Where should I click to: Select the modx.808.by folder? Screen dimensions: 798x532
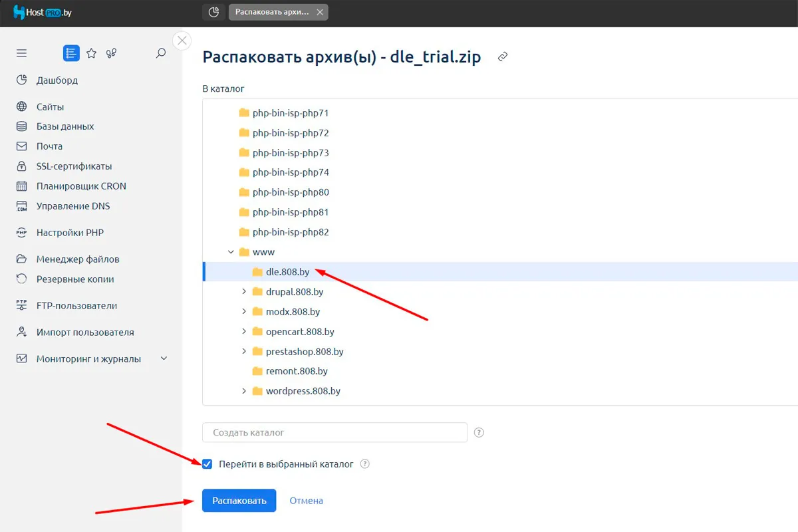293,312
